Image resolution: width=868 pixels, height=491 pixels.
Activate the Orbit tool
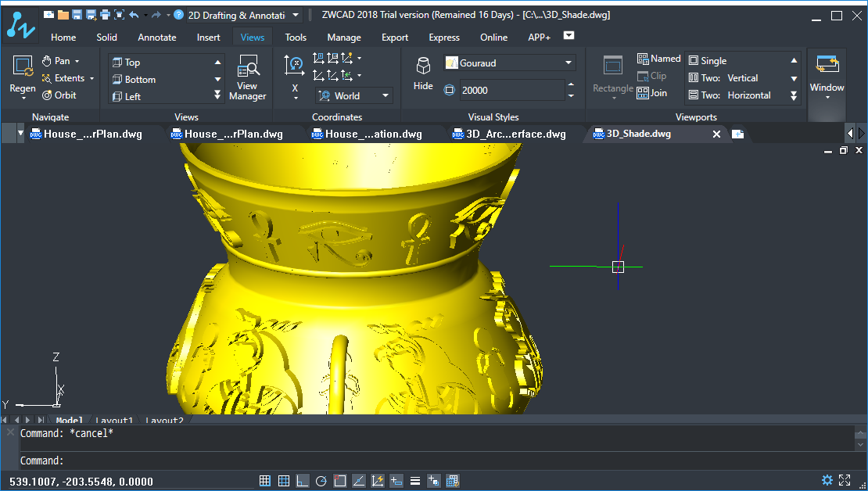click(59, 95)
